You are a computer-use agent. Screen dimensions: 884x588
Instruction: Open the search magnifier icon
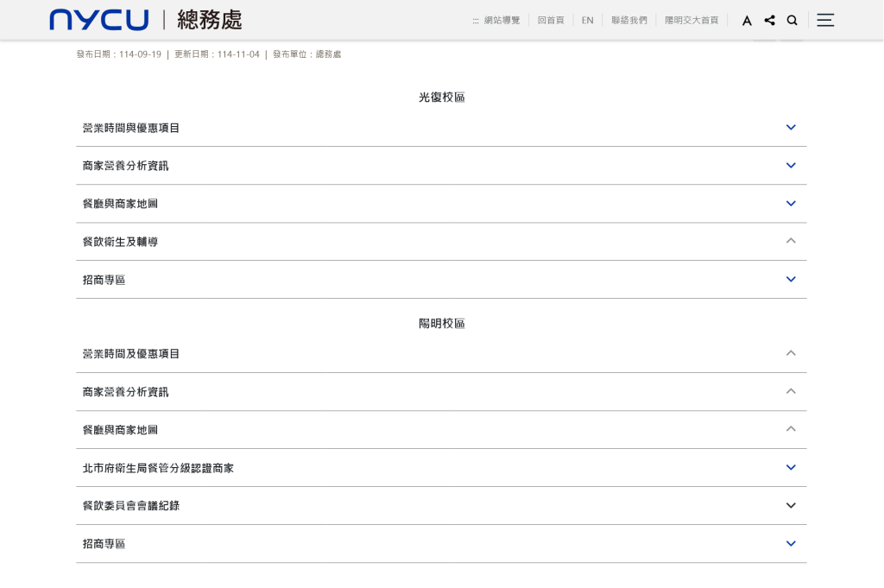click(792, 20)
